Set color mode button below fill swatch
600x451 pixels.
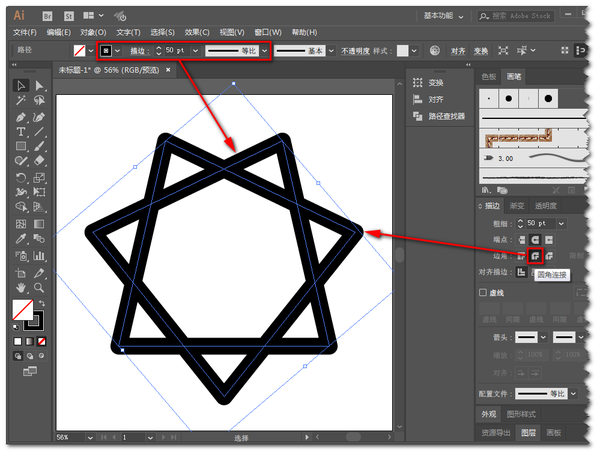click(18, 341)
